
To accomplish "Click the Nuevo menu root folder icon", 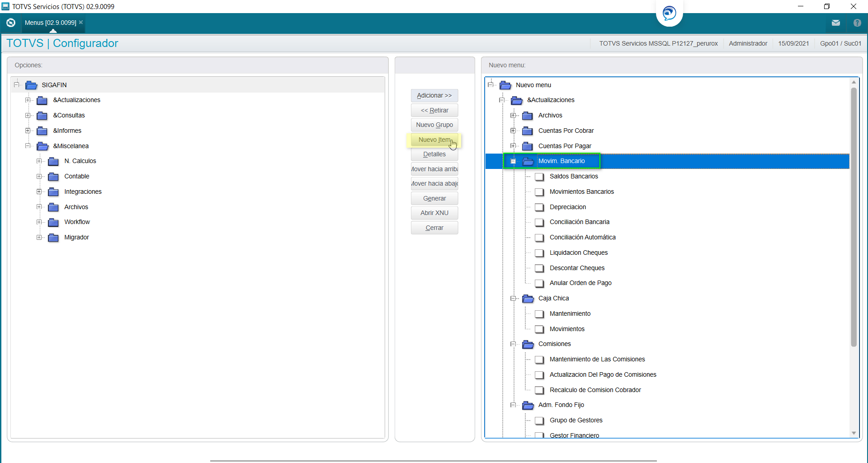I will 505,85.
